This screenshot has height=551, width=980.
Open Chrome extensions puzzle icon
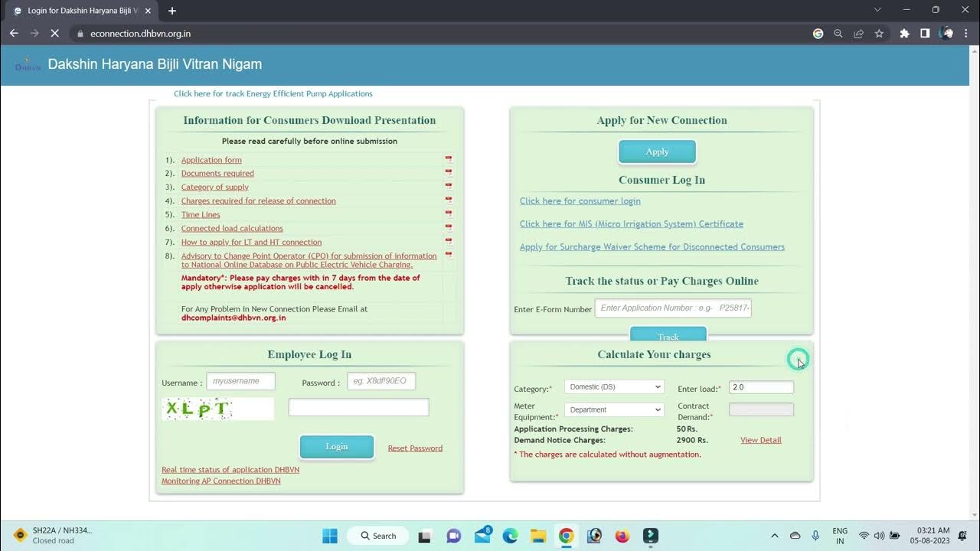coord(904,34)
